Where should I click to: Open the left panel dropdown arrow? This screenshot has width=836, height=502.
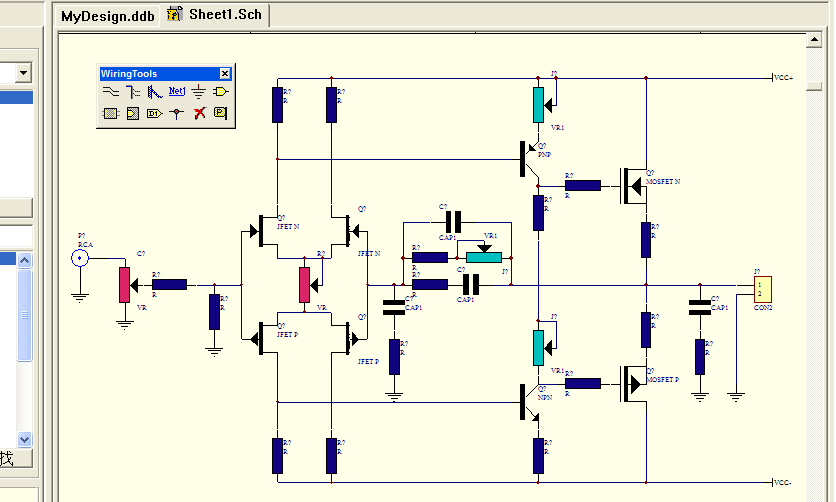[23, 72]
